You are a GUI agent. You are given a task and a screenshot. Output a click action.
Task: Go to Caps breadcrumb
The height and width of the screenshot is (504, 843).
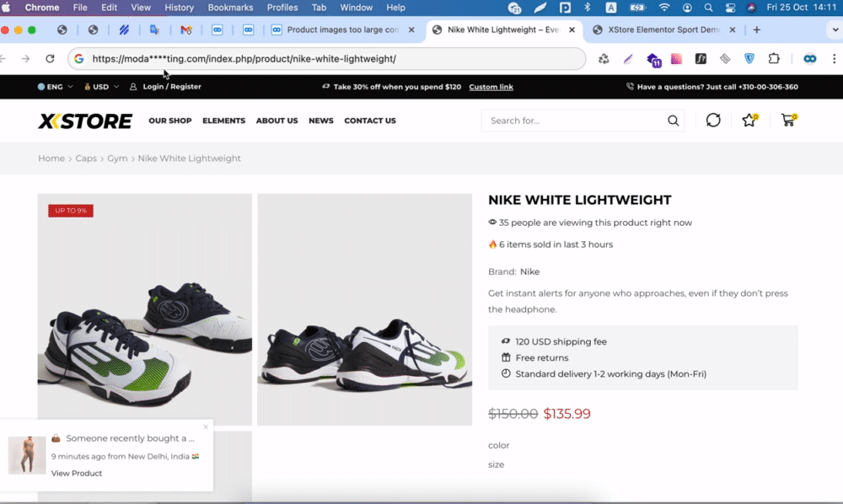[86, 158]
